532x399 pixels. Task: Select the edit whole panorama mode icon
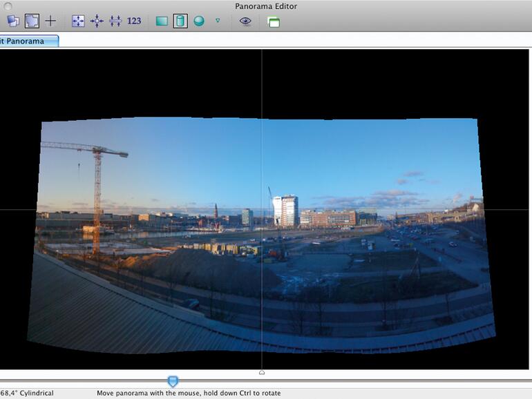(32, 21)
